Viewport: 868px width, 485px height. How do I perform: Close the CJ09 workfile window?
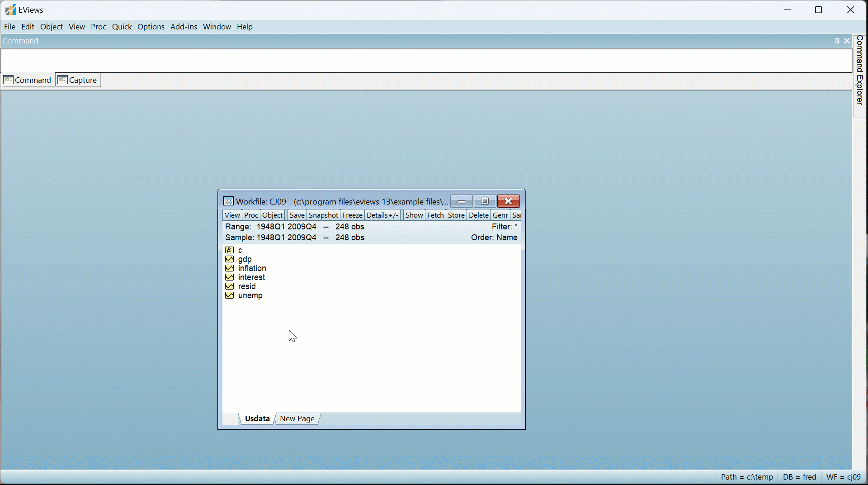click(x=509, y=201)
